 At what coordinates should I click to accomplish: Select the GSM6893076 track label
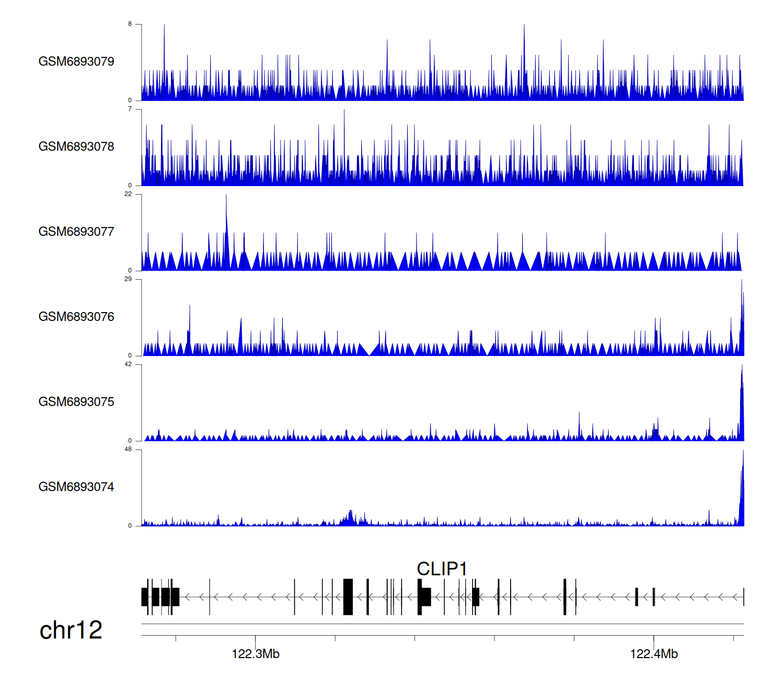[76, 317]
